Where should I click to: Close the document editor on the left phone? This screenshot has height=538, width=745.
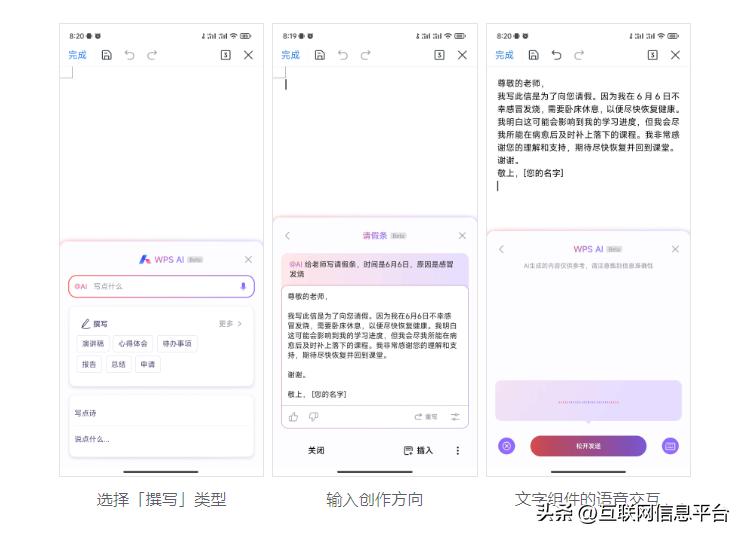(248, 55)
